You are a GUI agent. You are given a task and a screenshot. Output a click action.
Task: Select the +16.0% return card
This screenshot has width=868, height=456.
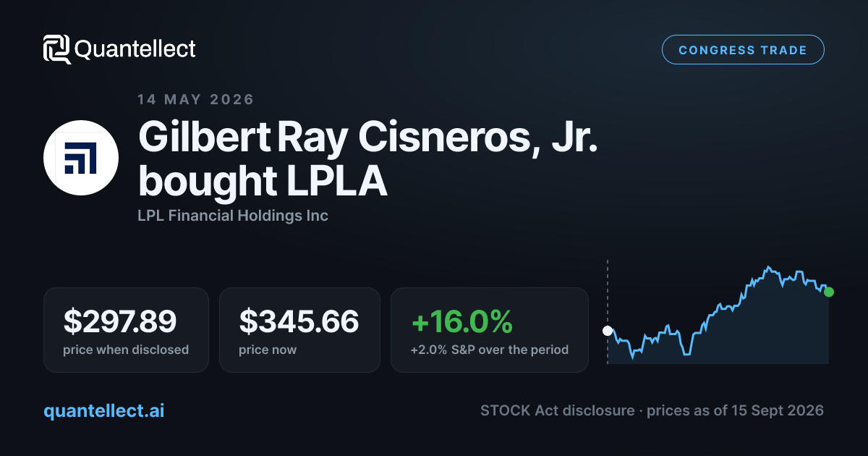[490, 330]
